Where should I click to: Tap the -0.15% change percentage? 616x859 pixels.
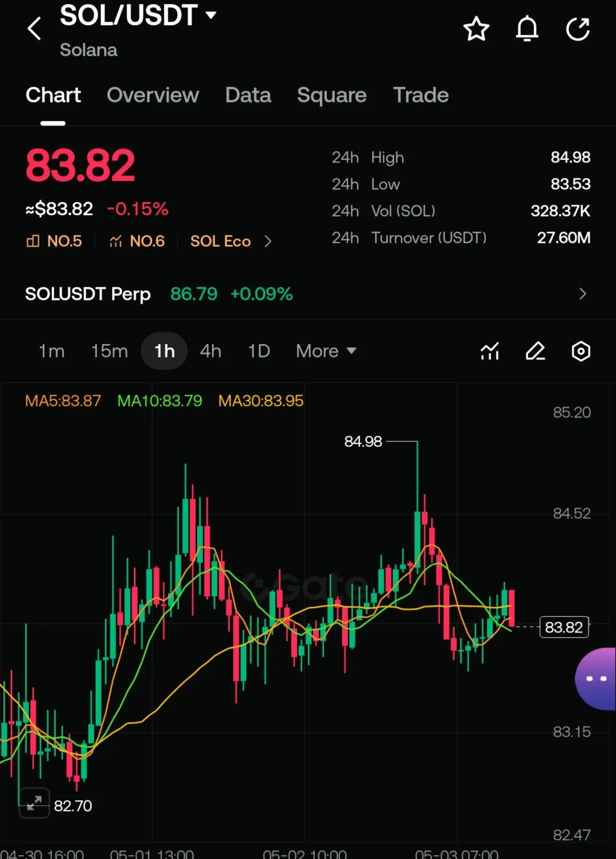coord(138,209)
